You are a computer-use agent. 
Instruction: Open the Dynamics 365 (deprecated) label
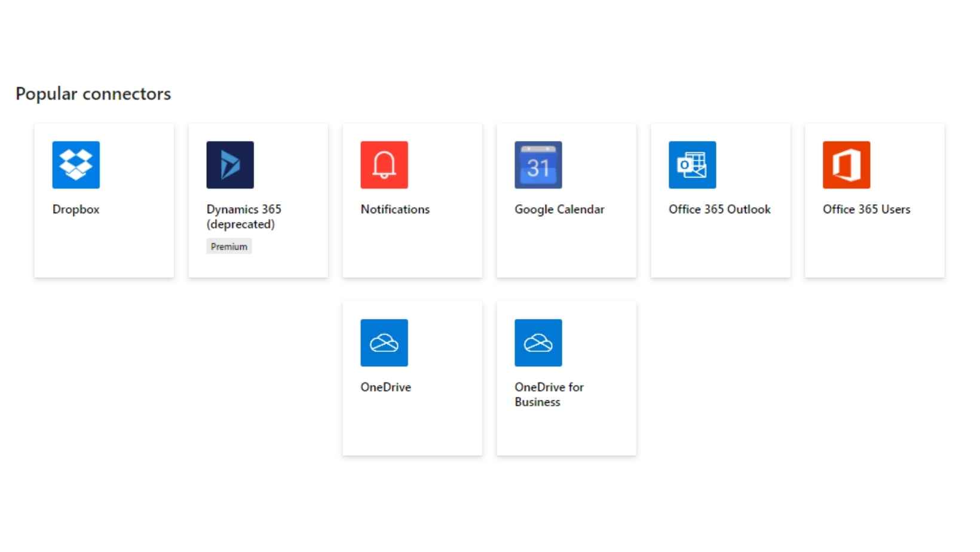point(244,217)
